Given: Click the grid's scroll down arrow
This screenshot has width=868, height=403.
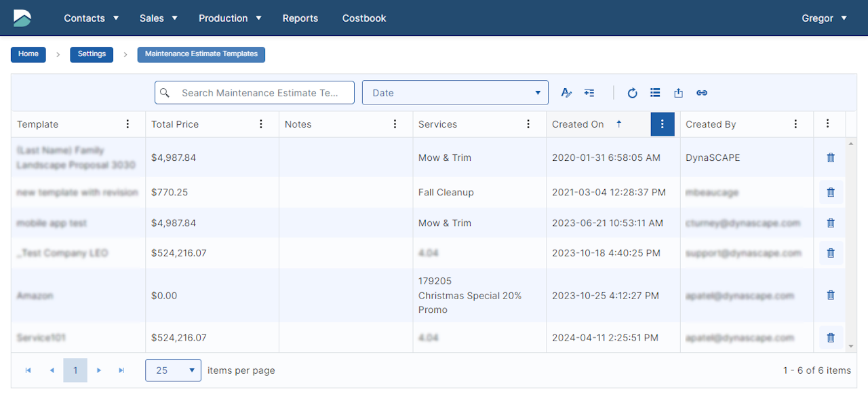Looking at the screenshot, I should point(851,347).
